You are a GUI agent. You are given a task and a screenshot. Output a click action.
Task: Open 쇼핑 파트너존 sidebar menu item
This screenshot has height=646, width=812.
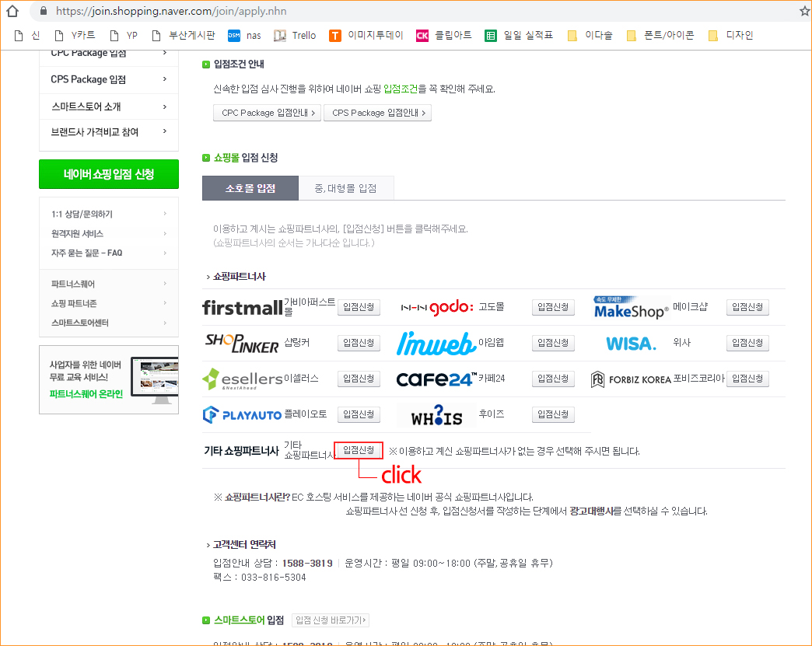click(x=109, y=303)
